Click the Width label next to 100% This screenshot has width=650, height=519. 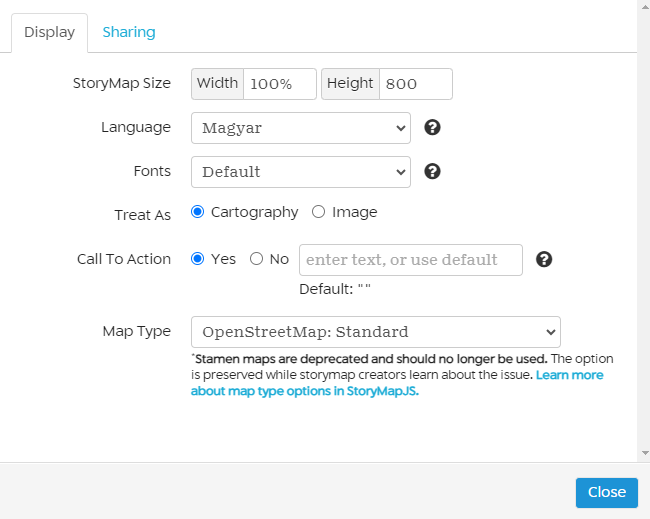217,84
